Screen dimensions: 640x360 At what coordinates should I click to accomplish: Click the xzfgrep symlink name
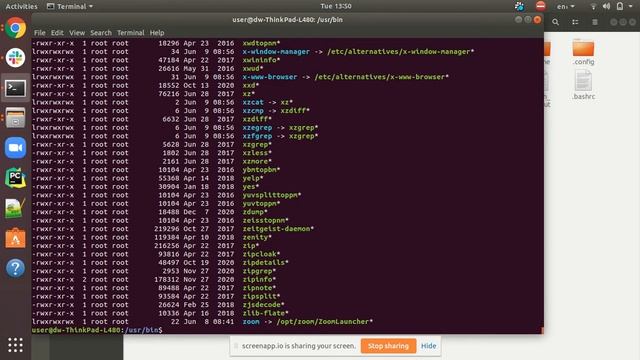point(257,136)
